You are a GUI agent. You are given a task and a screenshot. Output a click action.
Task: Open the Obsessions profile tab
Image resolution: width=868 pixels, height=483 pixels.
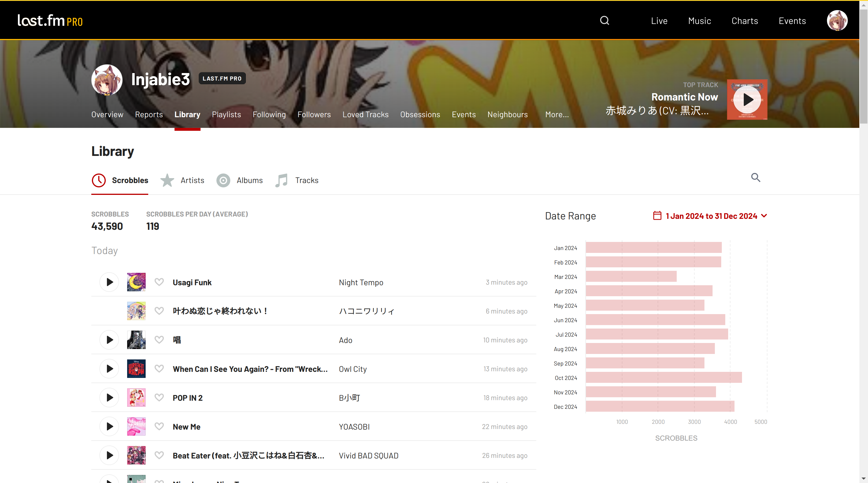pos(420,114)
